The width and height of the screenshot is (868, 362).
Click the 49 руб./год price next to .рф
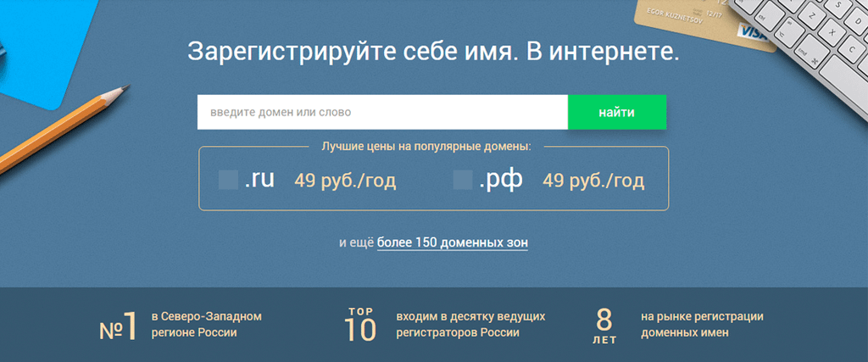[593, 181]
